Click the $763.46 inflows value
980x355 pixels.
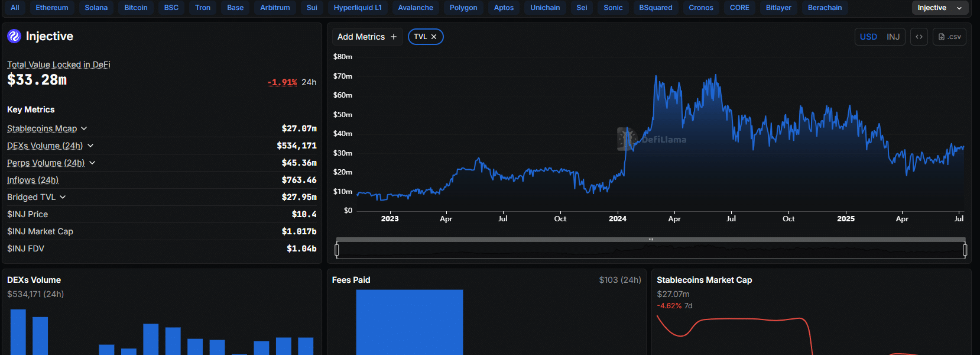299,180
